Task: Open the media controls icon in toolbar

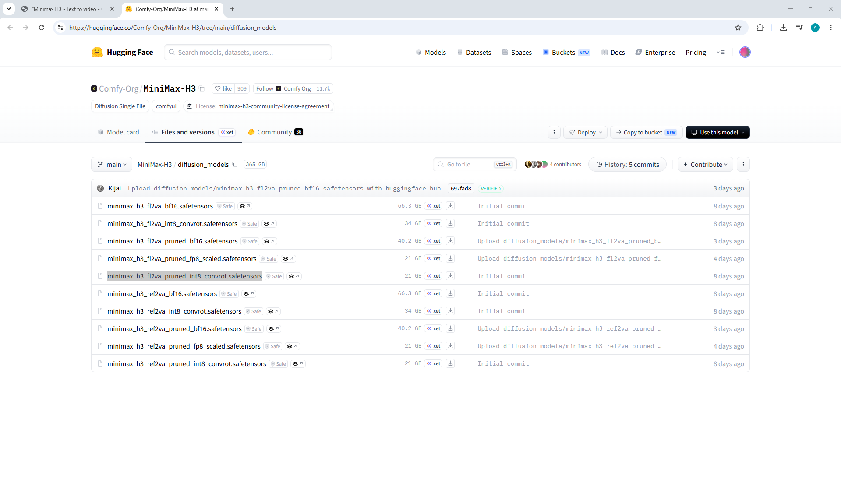Action: [799, 28]
